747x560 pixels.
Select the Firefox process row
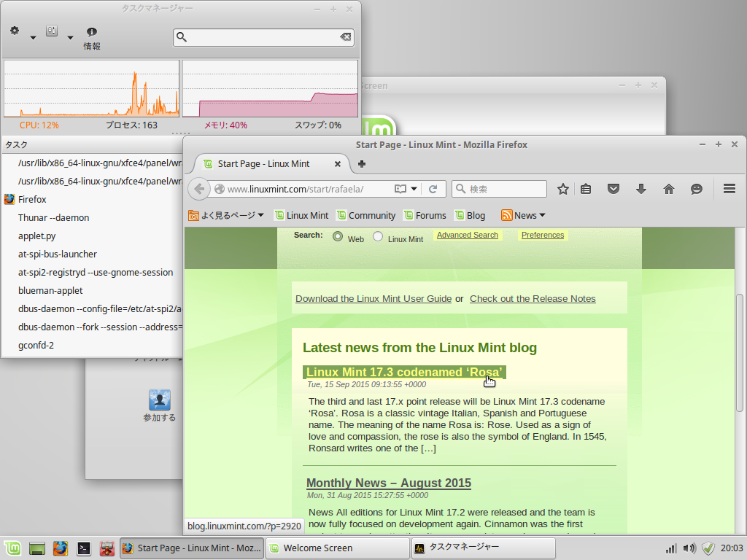click(x=93, y=200)
